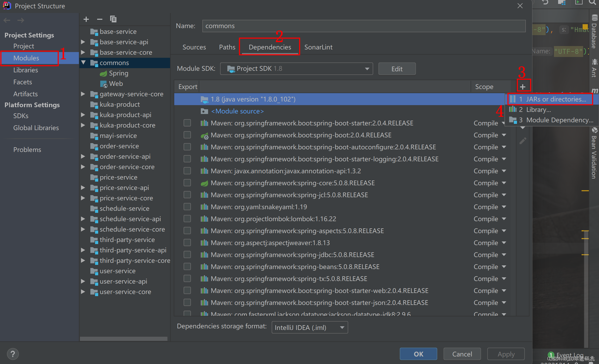The width and height of the screenshot is (599, 364).
Task: Switch to the Sources tab
Action: (194, 47)
